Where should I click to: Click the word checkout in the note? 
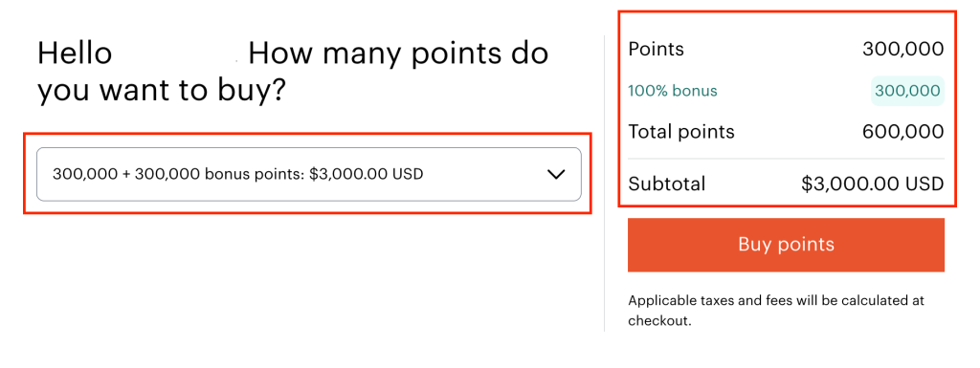(658, 321)
